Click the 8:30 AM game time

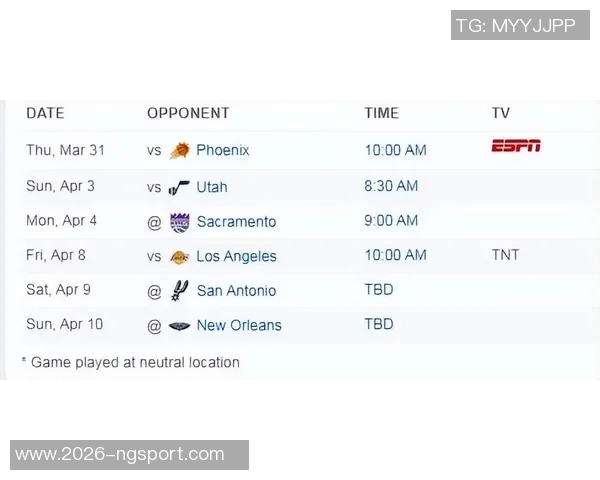[x=391, y=186]
